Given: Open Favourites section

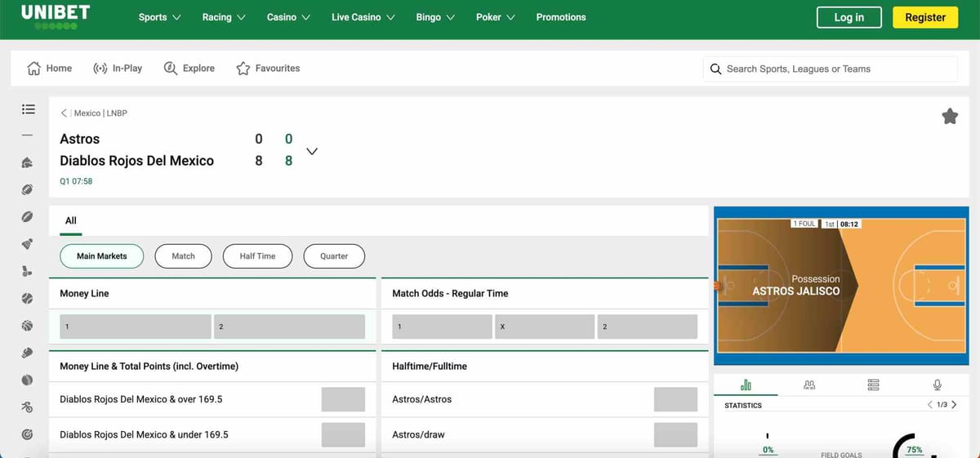Looking at the screenshot, I should (268, 69).
